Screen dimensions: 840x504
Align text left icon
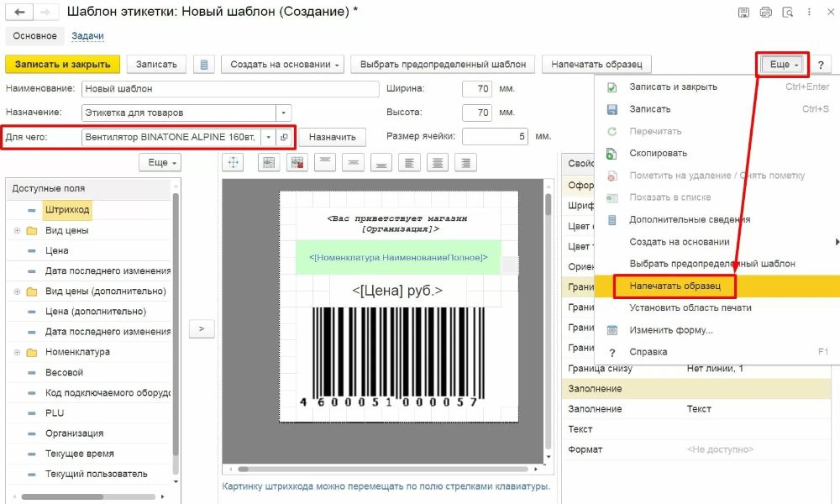coord(409,162)
